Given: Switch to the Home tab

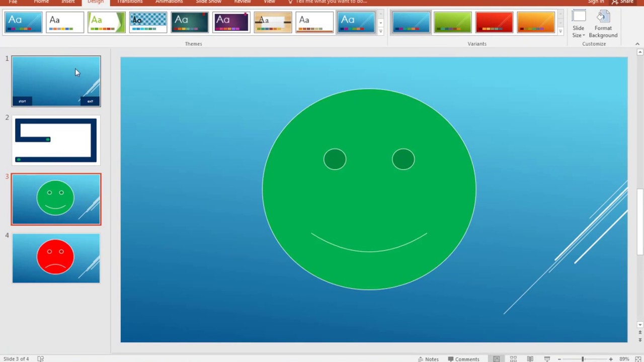Looking at the screenshot, I should [41, 2].
